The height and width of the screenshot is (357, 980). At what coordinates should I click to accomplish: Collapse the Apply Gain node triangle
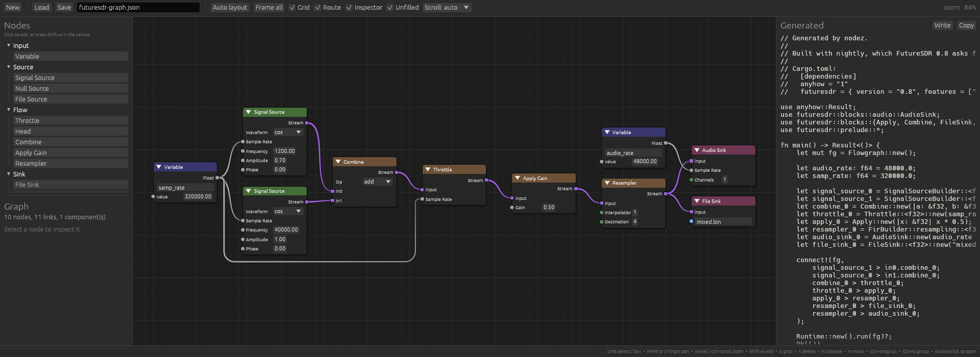pos(518,178)
